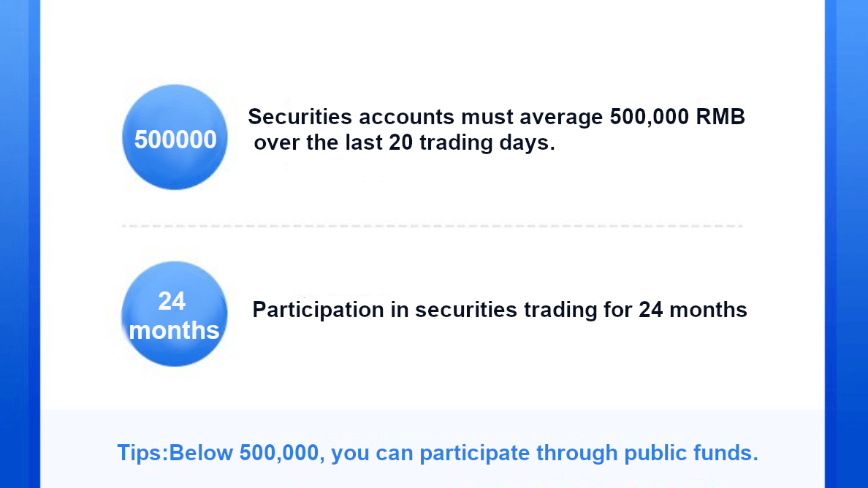This screenshot has width=868, height=488.
Task: Click the you can participate through wording
Action: [x=474, y=453]
